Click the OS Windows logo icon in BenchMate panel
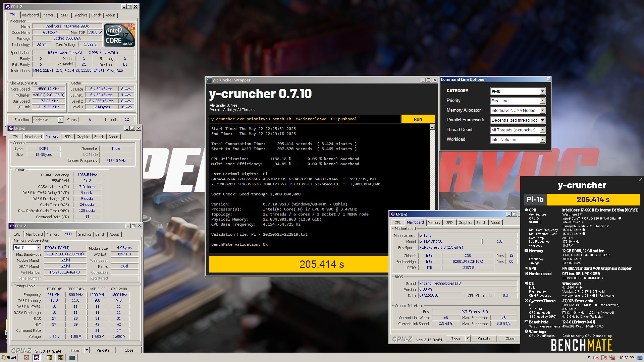 point(526,283)
